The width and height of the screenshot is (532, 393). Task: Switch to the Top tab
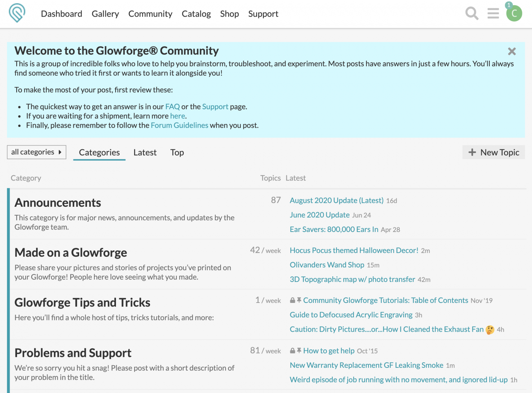pyautogui.click(x=177, y=153)
